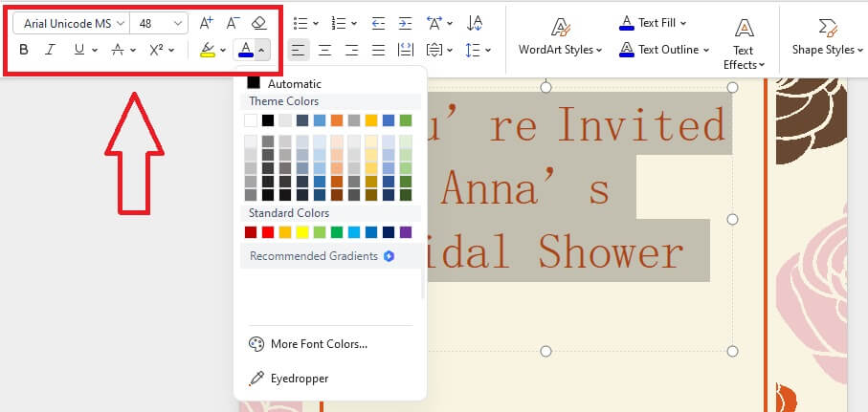Open the underline style dropdown arrow
868x412 pixels.
click(95, 51)
